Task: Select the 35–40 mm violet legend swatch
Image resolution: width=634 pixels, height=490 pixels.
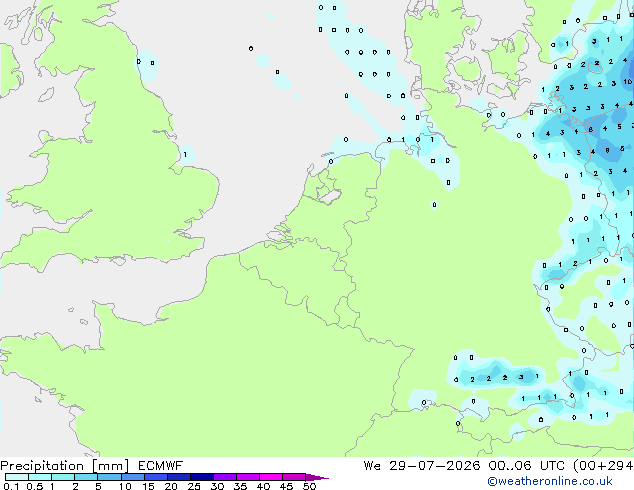Action: point(247,477)
